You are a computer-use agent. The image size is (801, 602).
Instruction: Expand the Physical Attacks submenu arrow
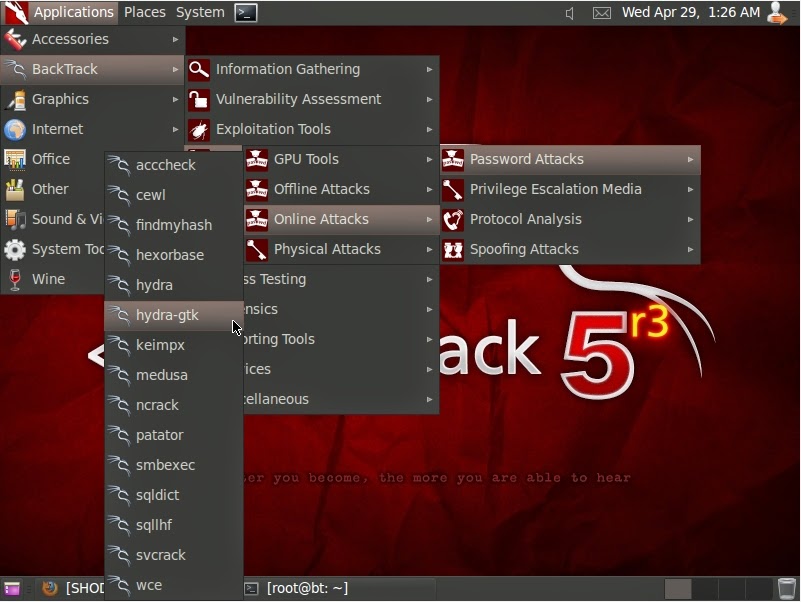point(430,249)
